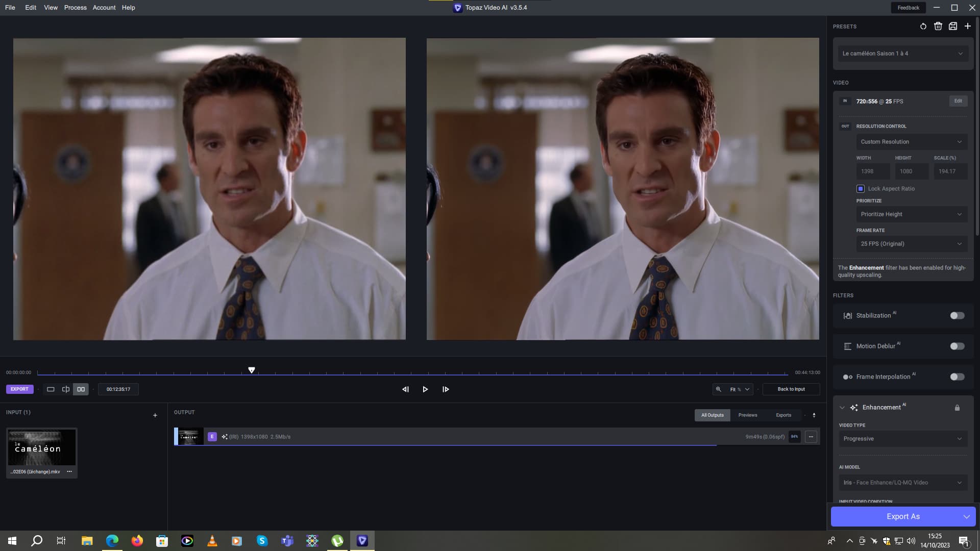Click the Back to Input button

791,389
